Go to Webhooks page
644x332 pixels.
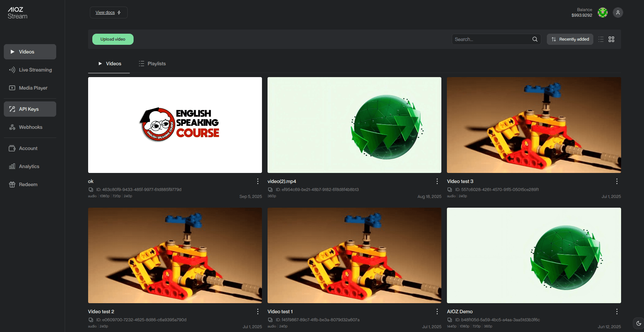click(x=30, y=127)
